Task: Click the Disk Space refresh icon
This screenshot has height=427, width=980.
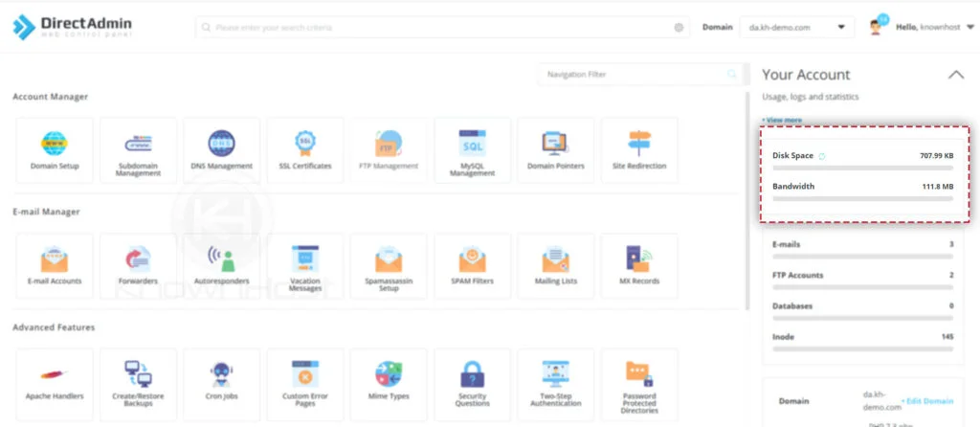Action: point(822,156)
